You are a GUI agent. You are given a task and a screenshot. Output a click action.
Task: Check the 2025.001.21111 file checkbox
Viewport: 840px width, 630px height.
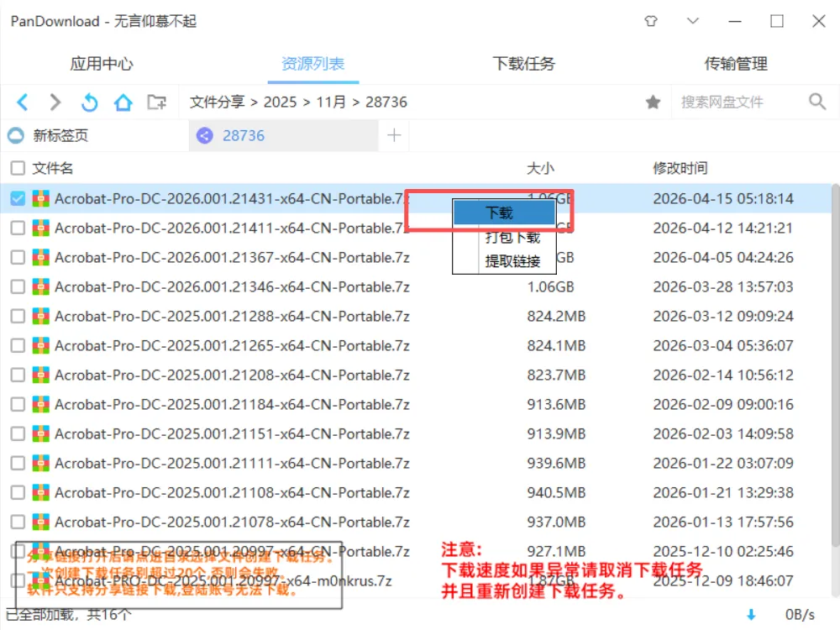[x=18, y=464]
